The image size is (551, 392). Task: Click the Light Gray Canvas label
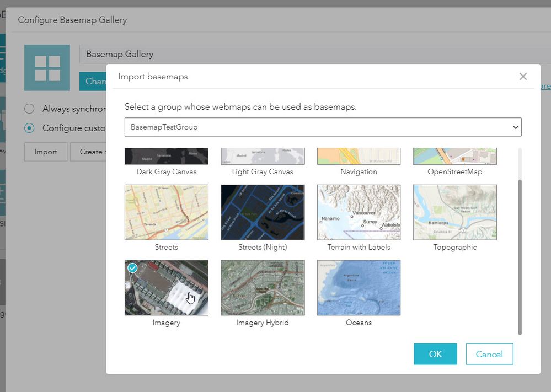click(x=263, y=172)
